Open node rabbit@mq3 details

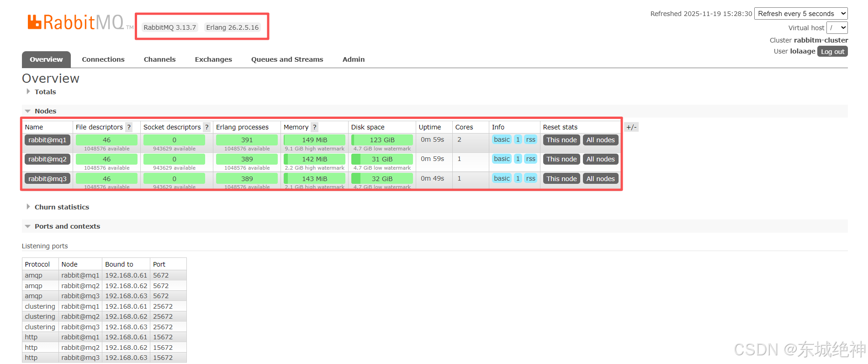(x=48, y=179)
